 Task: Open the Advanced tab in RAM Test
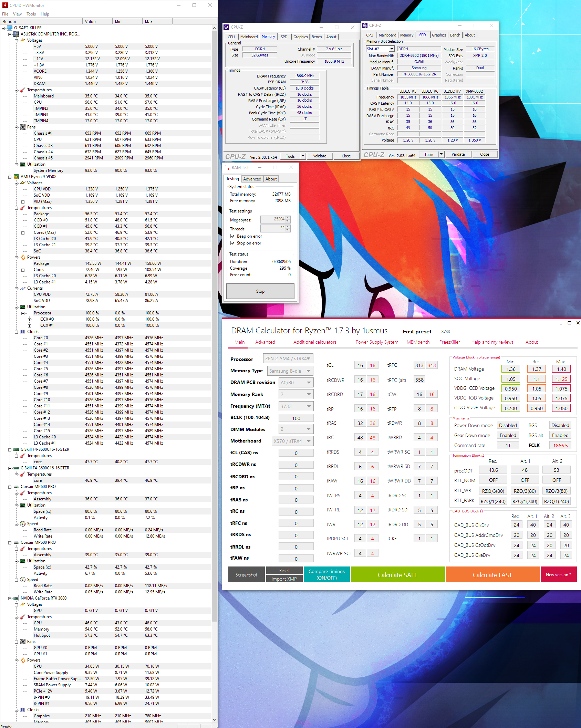coord(252,179)
